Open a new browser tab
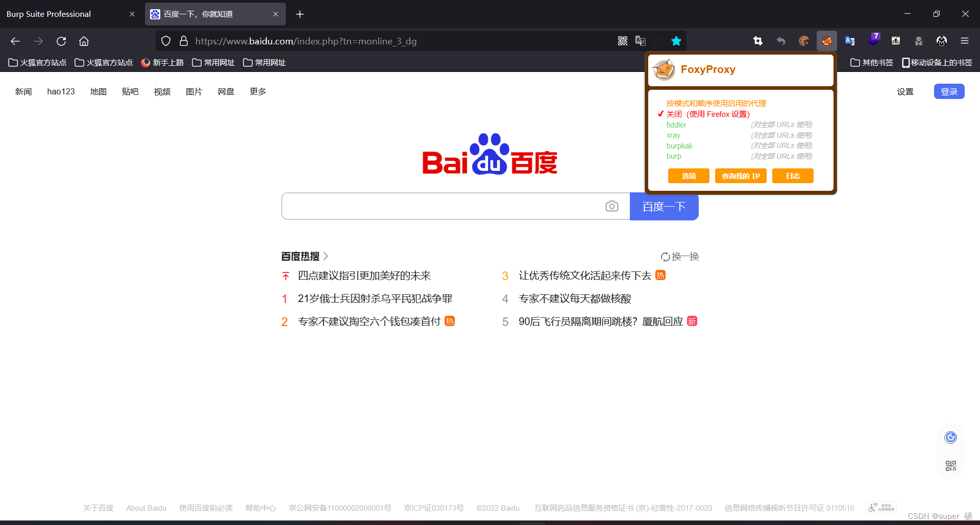The image size is (980, 525). [300, 14]
